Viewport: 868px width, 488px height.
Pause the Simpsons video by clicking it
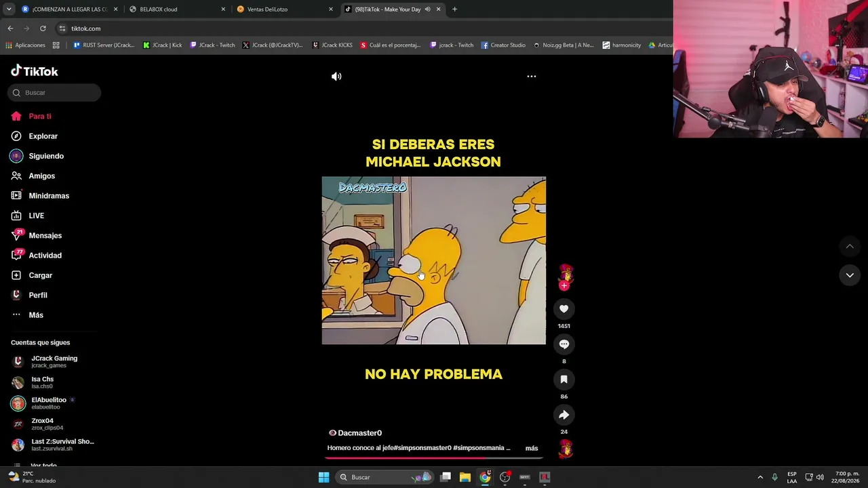point(434,261)
